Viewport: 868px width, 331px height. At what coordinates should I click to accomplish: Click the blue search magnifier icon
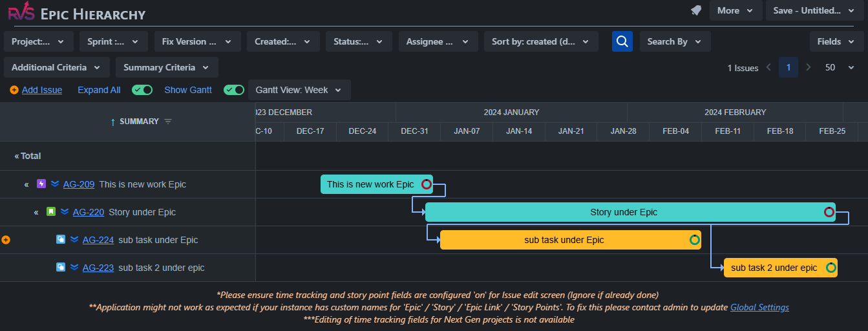[x=622, y=41]
